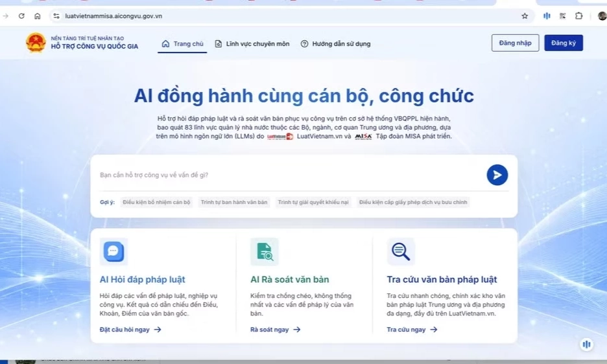This screenshot has height=364, width=607.
Task: Click Đặt câu hỏi ngay link
Action: [x=130, y=330]
